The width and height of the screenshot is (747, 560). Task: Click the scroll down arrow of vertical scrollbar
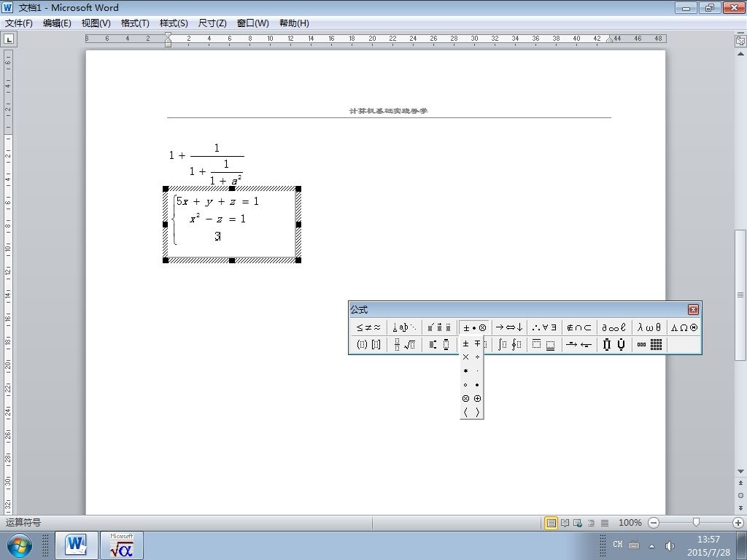pyautogui.click(x=740, y=472)
